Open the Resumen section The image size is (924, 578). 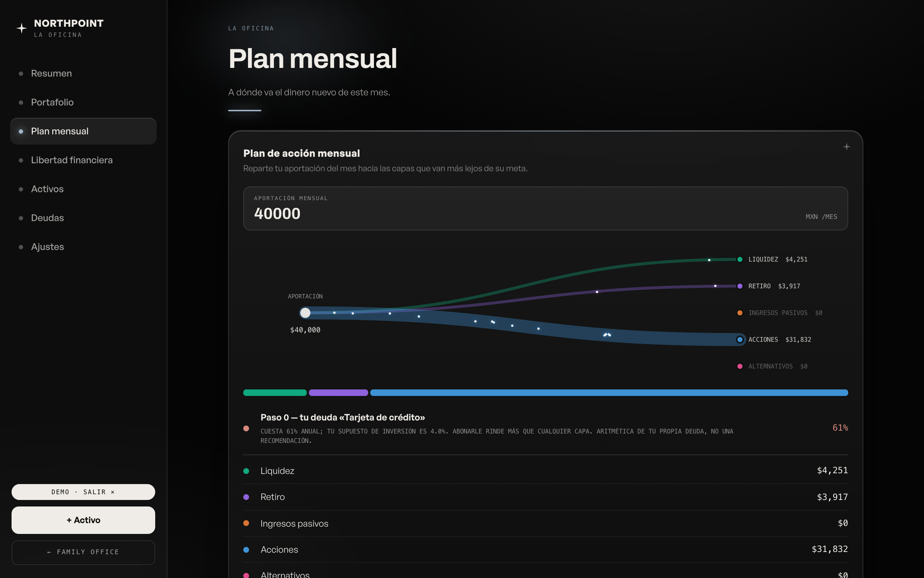pos(83,73)
